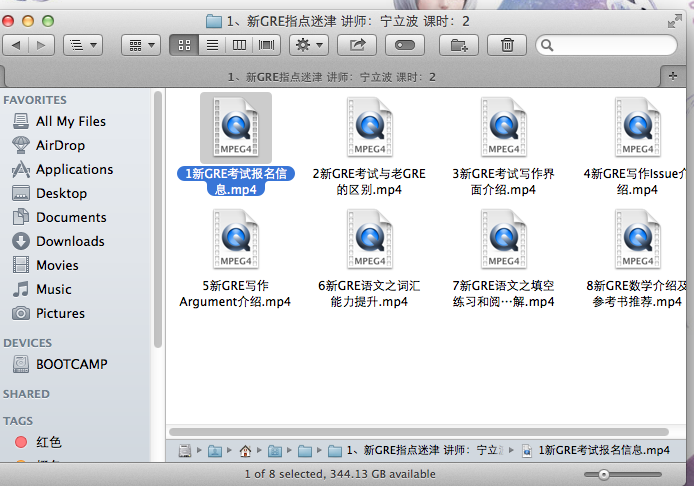This screenshot has height=486, width=694.
Task: Select file 1新GRE考试报名信息.mp4 icon
Action: click(236, 127)
